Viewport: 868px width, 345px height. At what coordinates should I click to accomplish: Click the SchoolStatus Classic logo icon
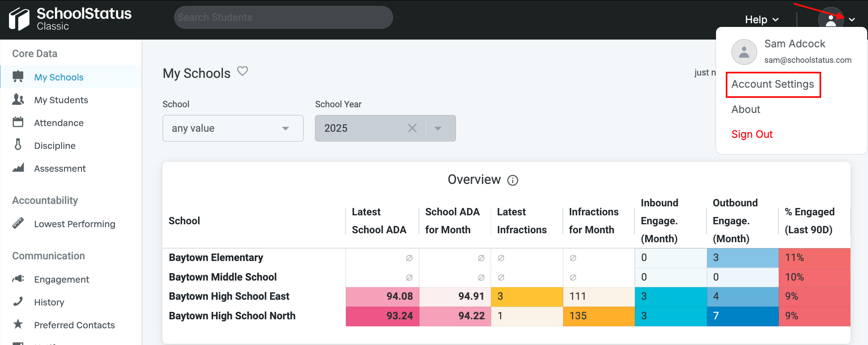(19, 19)
